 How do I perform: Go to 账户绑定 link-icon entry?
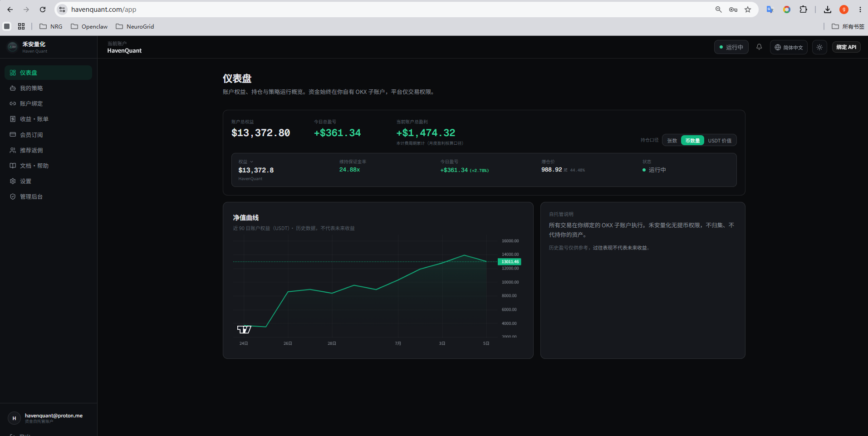(48, 103)
